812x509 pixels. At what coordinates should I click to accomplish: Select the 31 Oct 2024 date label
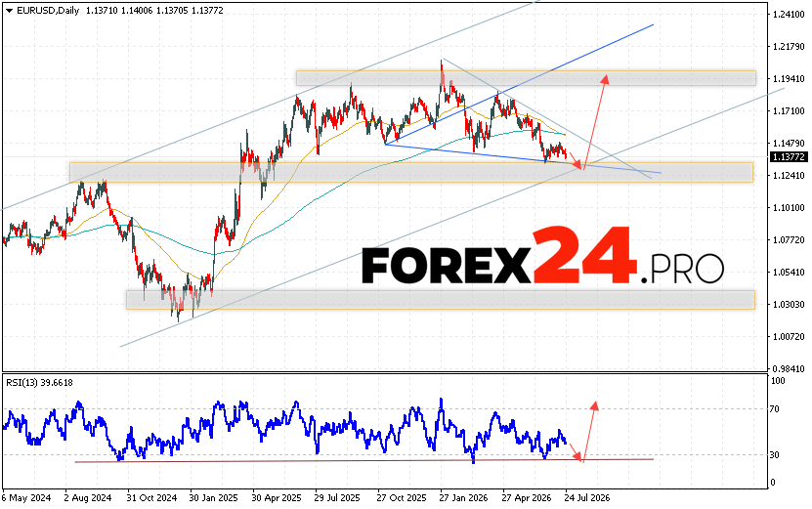pos(151,498)
